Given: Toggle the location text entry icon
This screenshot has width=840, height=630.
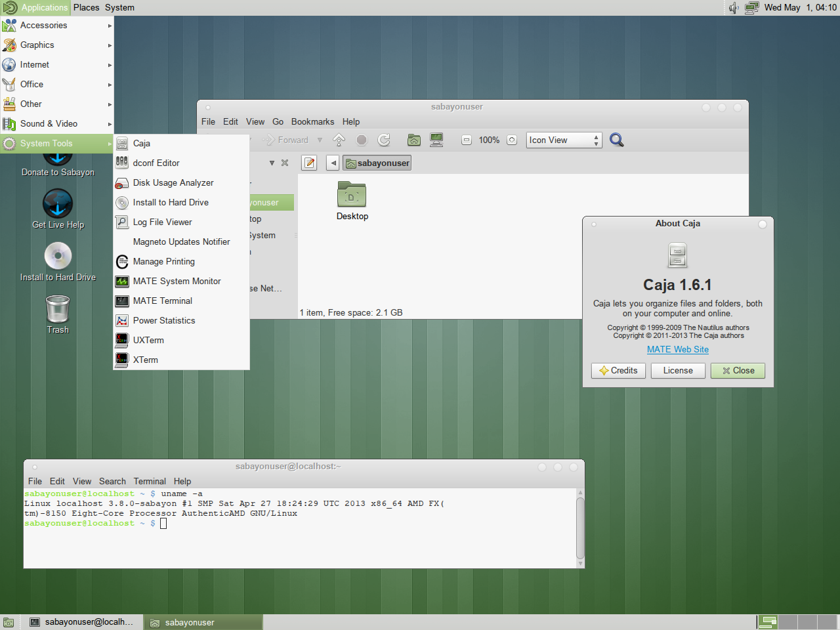Looking at the screenshot, I should point(309,163).
